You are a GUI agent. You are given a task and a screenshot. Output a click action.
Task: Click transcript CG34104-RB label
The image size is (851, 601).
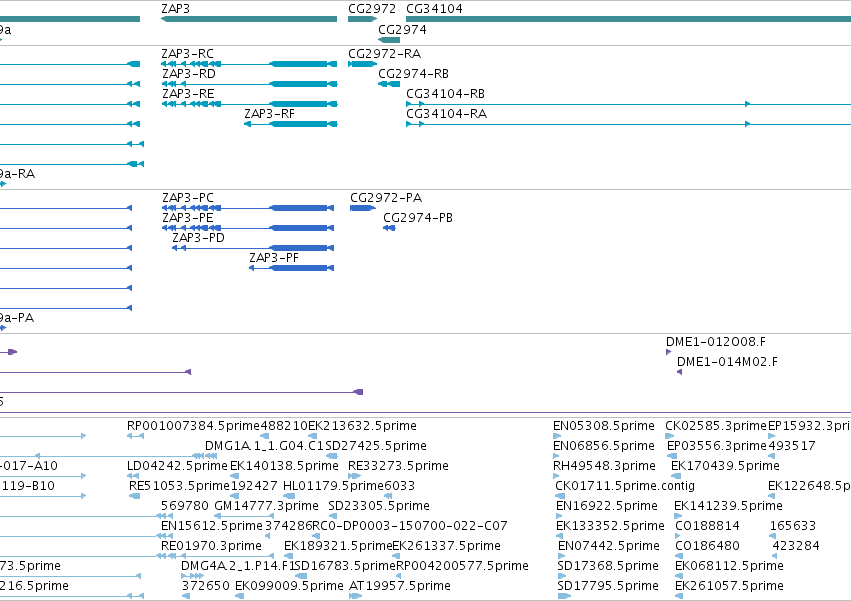(446, 94)
